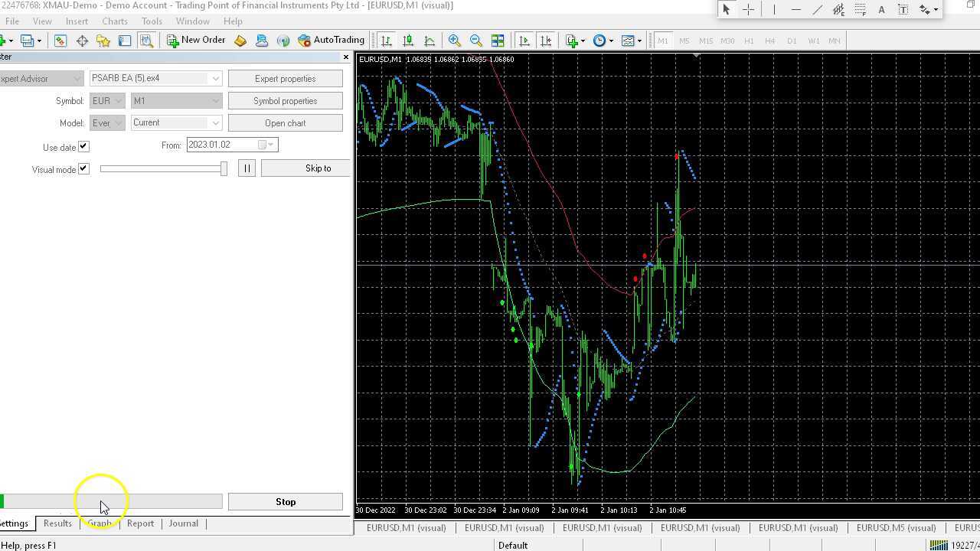Click the New Order toolbar button
The image size is (980, 551).
pyautogui.click(x=196, y=41)
